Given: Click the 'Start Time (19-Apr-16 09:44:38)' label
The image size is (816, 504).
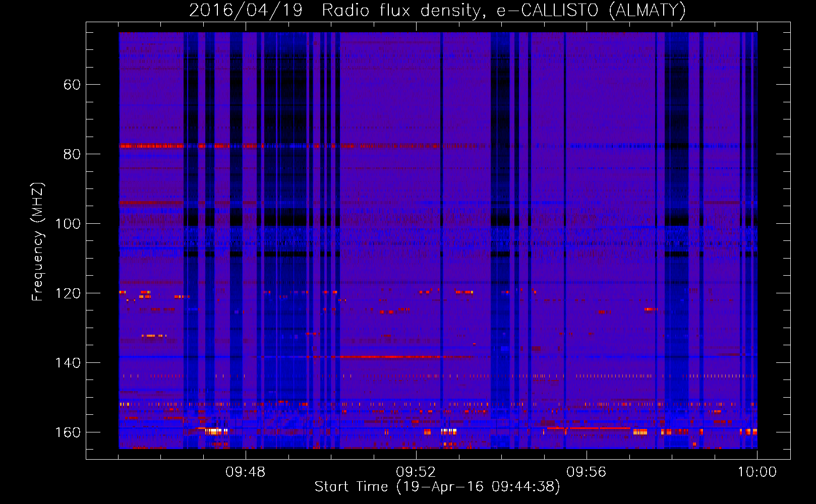Looking at the screenshot, I should (x=437, y=487).
